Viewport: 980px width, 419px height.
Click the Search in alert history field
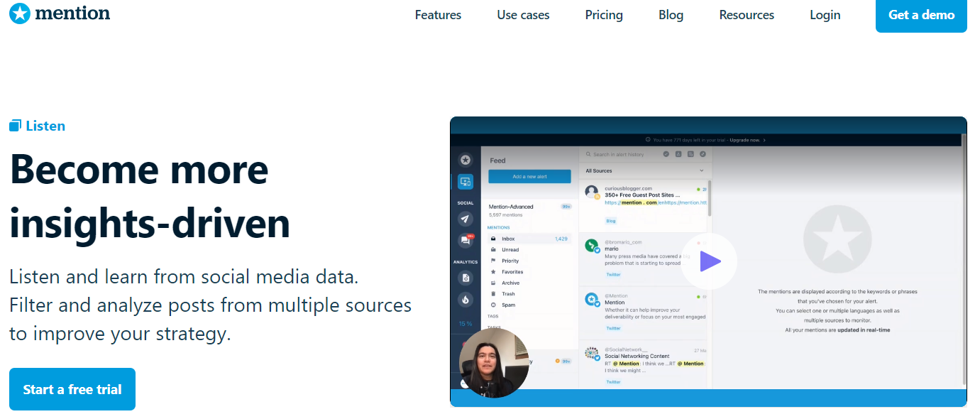(618, 154)
